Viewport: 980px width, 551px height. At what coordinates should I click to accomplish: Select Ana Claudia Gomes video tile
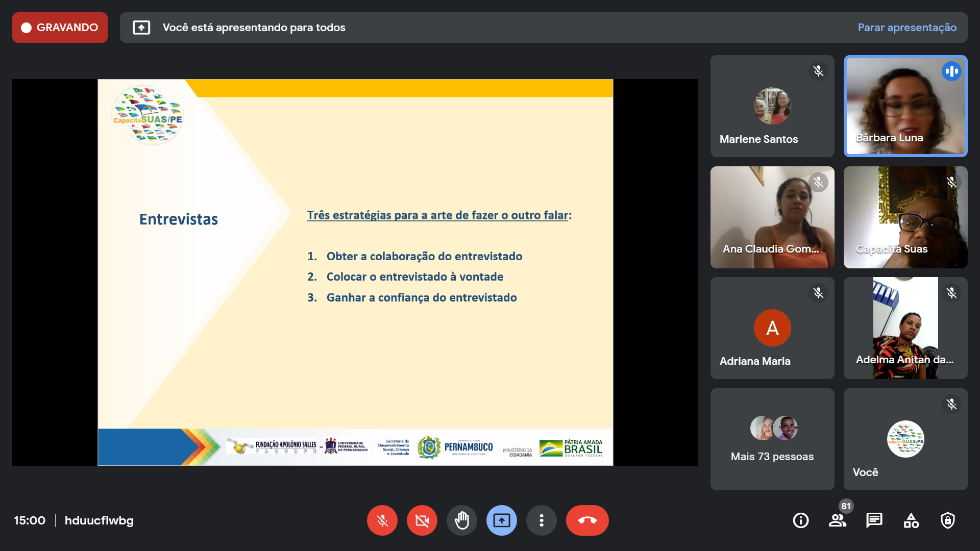tap(772, 217)
